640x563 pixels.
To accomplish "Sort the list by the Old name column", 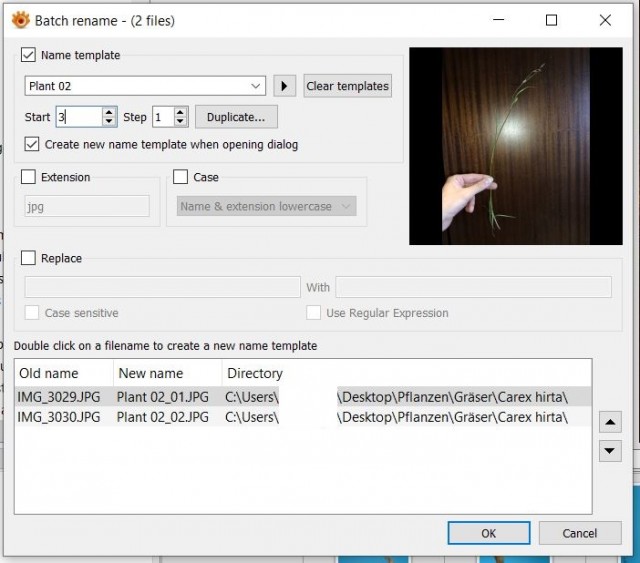I will (x=64, y=373).
